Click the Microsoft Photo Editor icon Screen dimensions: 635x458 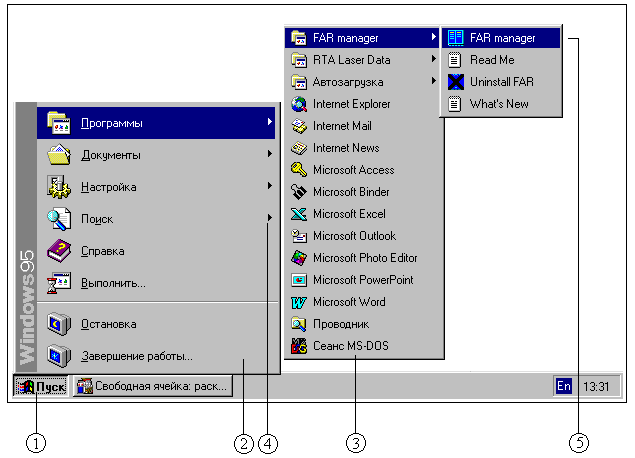[x=299, y=258]
